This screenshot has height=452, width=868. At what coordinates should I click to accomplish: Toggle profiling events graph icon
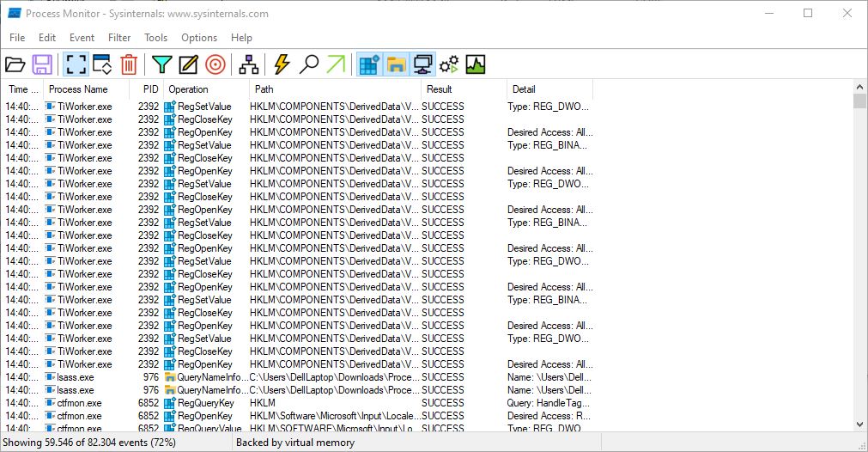476,64
